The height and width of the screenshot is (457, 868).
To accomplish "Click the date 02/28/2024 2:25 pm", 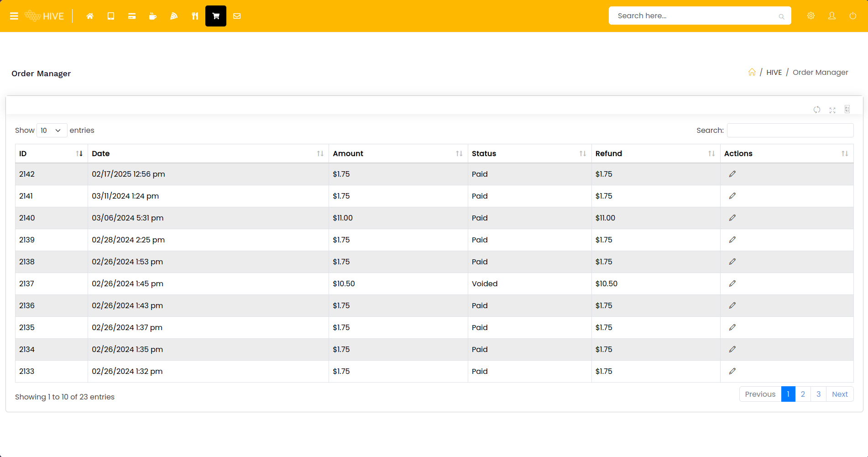I will (x=128, y=240).
